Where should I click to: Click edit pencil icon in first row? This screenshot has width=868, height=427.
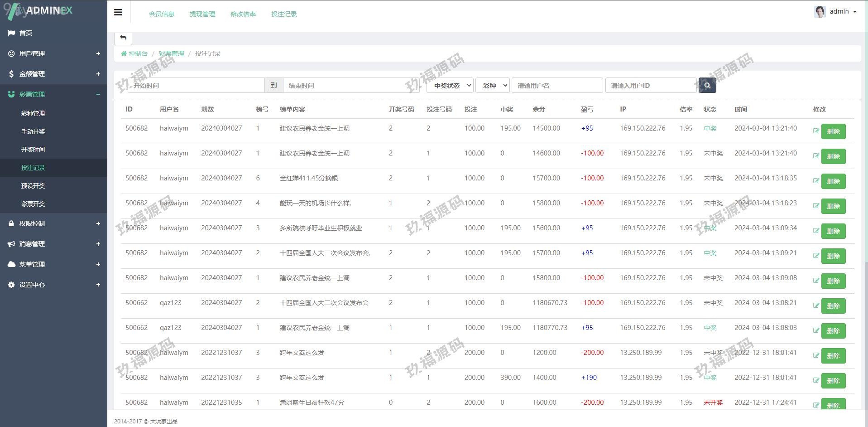pos(816,131)
